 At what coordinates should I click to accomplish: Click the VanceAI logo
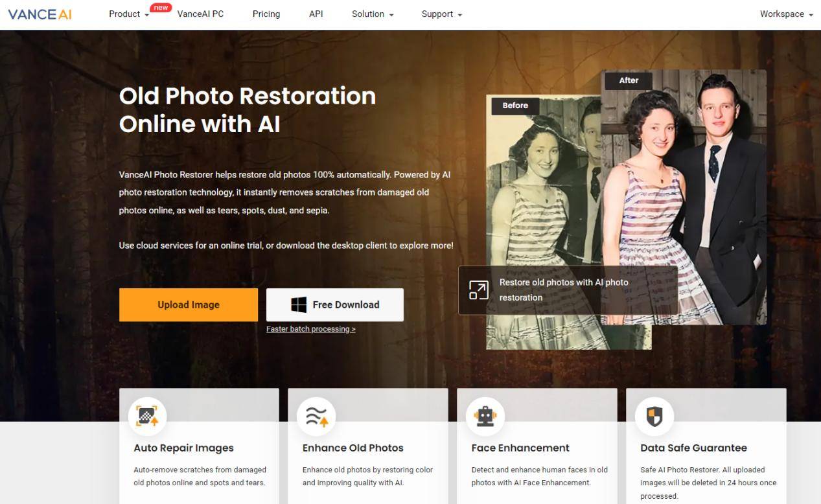(x=40, y=14)
